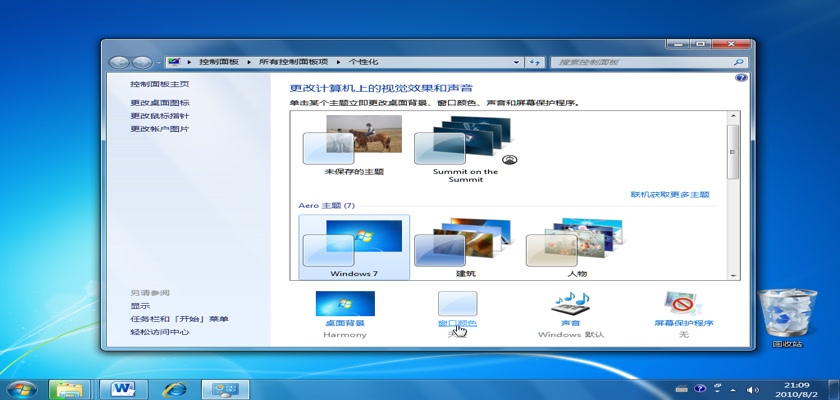The height and width of the screenshot is (400, 840).
Task: Open 窗口颜色 (Window Color) icon
Action: click(457, 304)
